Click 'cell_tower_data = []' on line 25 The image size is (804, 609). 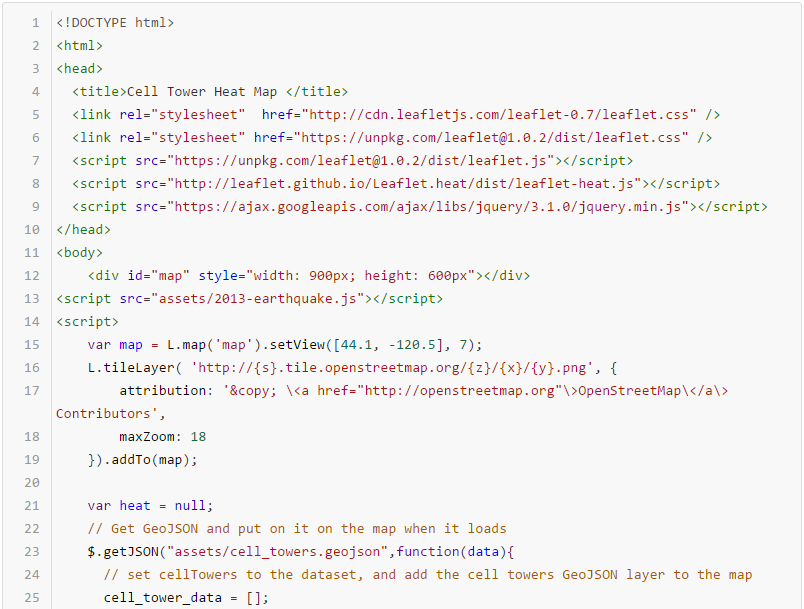186,597
